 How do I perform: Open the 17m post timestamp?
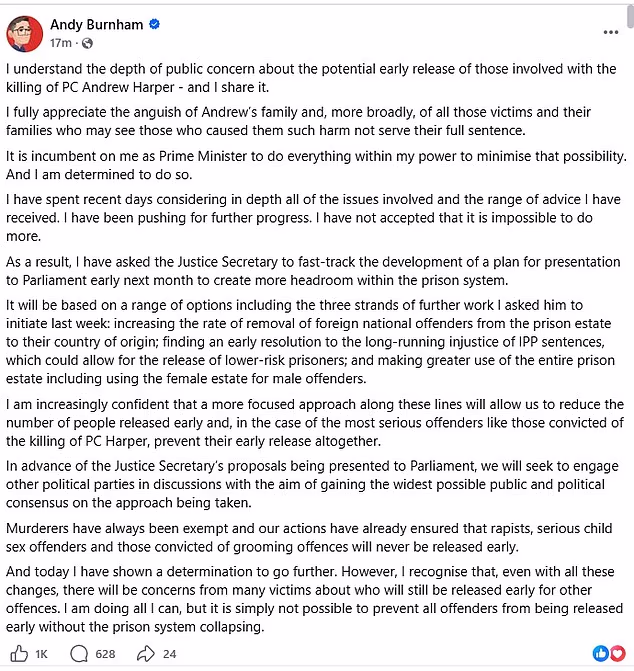tap(61, 43)
